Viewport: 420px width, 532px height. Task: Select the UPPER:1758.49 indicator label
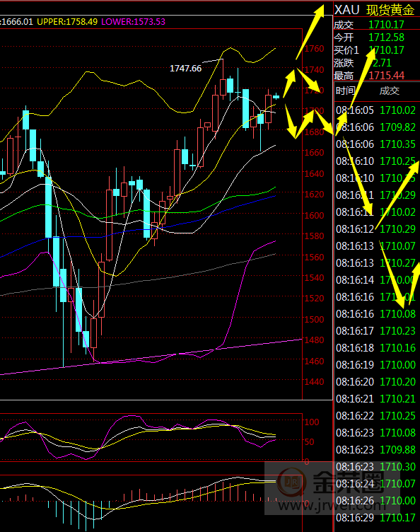(67, 22)
